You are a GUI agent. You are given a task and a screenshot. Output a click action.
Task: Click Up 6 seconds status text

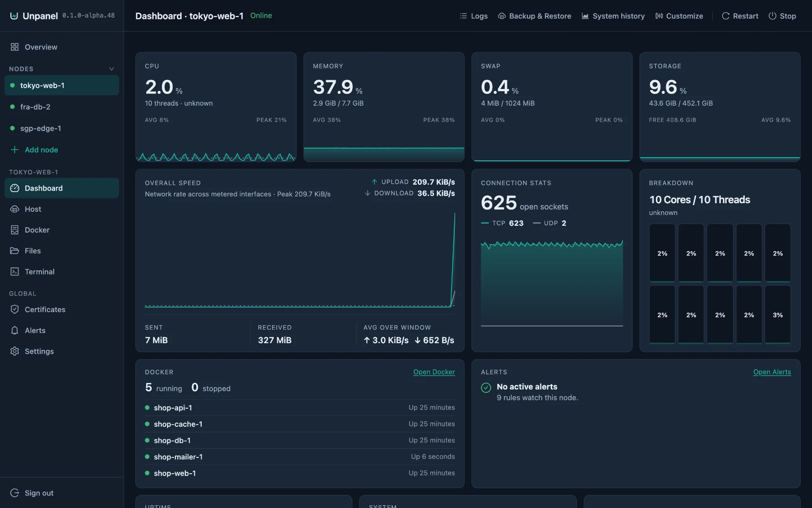point(433,457)
